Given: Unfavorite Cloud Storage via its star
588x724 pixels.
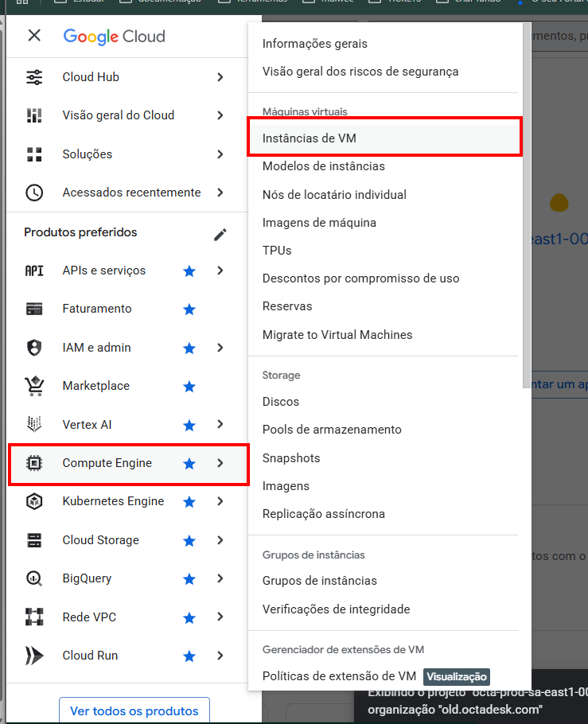Looking at the screenshot, I should [x=189, y=540].
